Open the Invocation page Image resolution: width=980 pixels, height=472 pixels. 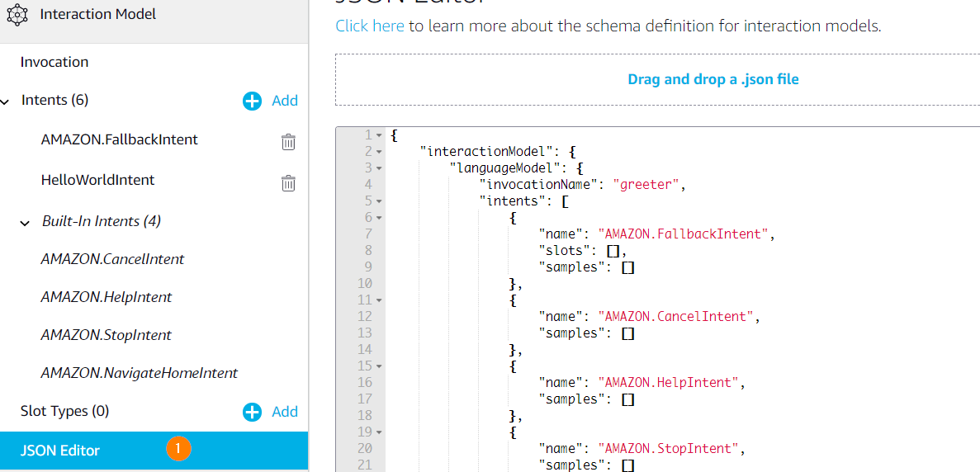click(x=54, y=63)
